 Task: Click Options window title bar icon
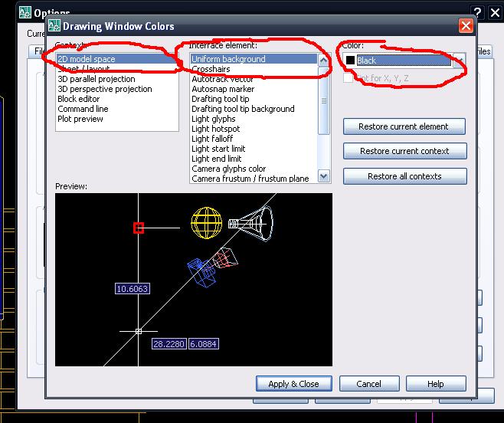pyautogui.click(x=25, y=12)
